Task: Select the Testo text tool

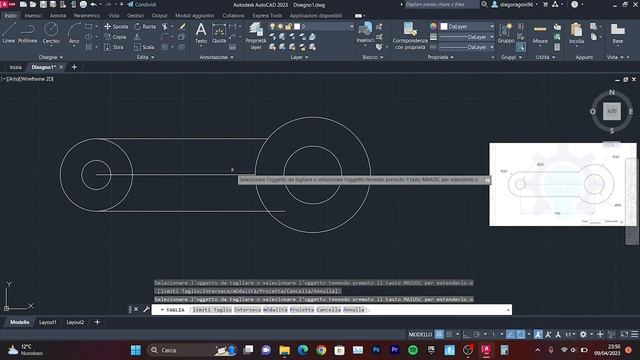Action: pos(201,33)
